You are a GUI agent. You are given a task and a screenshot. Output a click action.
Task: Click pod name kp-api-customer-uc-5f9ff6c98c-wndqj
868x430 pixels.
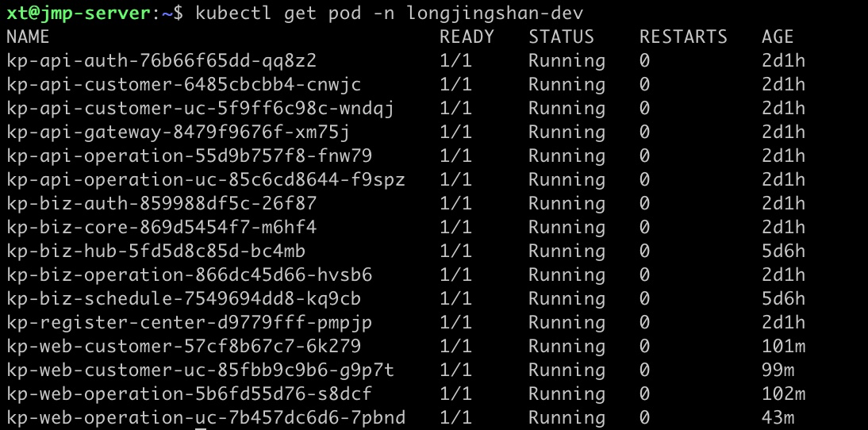[201, 109]
